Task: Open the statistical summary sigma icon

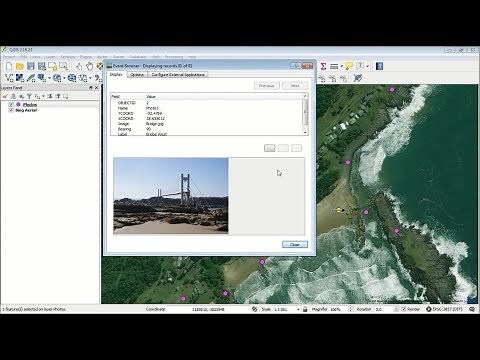Action: point(323,66)
